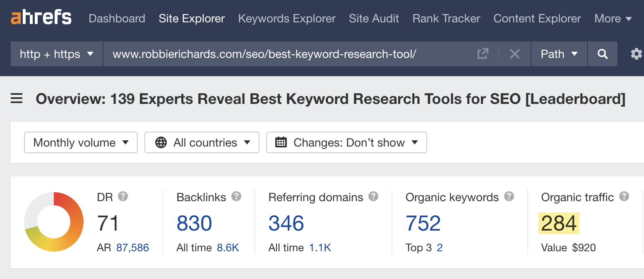Open the page in new tab icon
The width and height of the screenshot is (644, 279).
point(483,54)
